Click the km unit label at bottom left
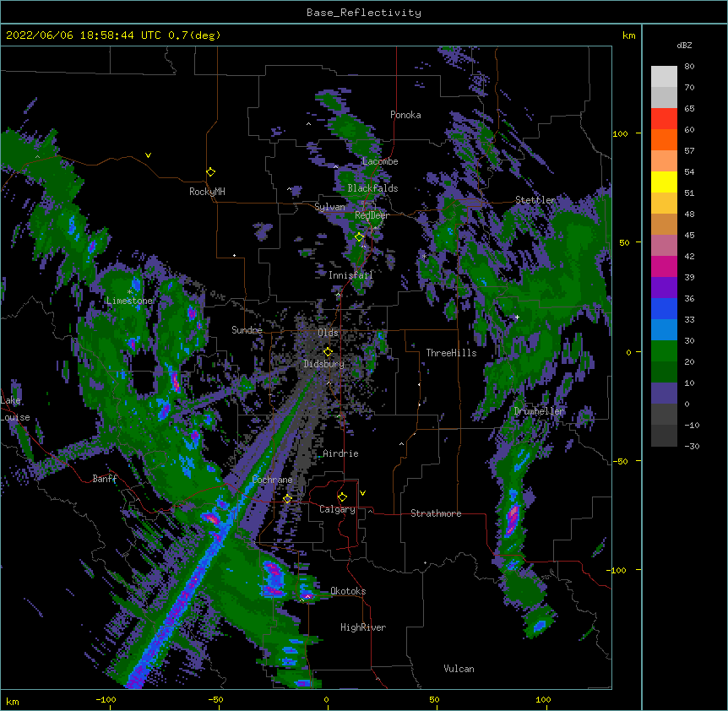 pyautogui.click(x=13, y=702)
